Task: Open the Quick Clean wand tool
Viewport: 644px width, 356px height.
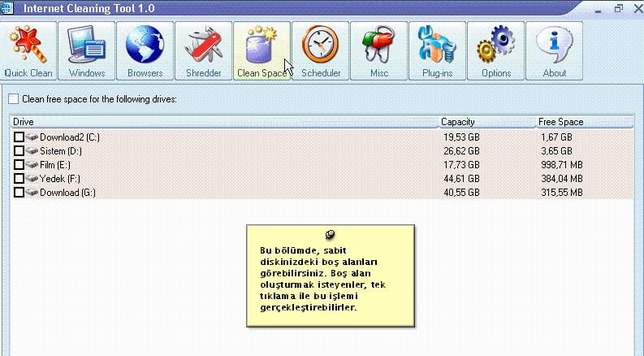Action: [28, 51]
